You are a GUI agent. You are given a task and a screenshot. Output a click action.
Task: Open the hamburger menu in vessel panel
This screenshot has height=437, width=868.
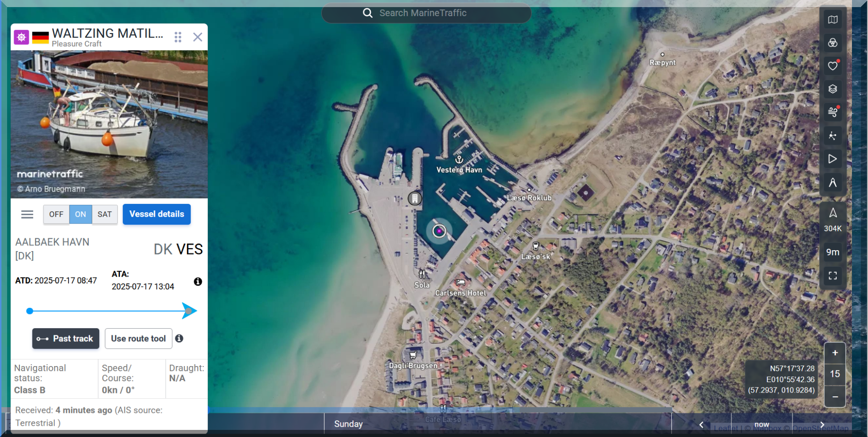(27, 215)
